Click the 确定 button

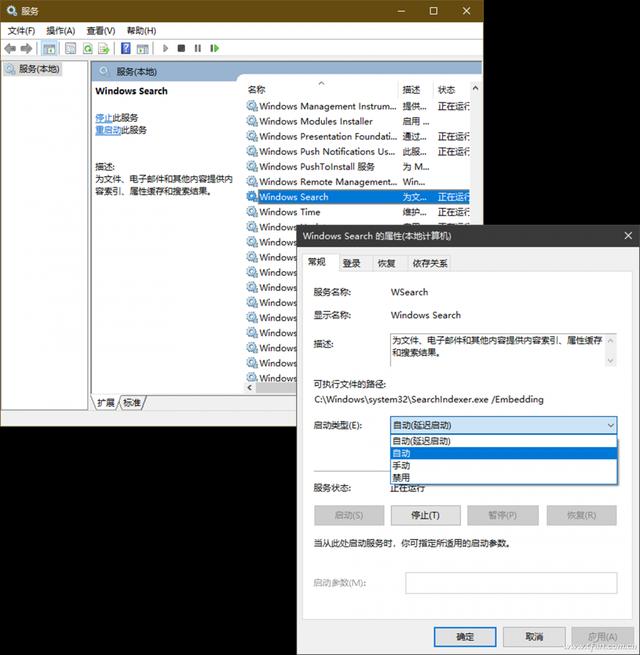[465, 637]
